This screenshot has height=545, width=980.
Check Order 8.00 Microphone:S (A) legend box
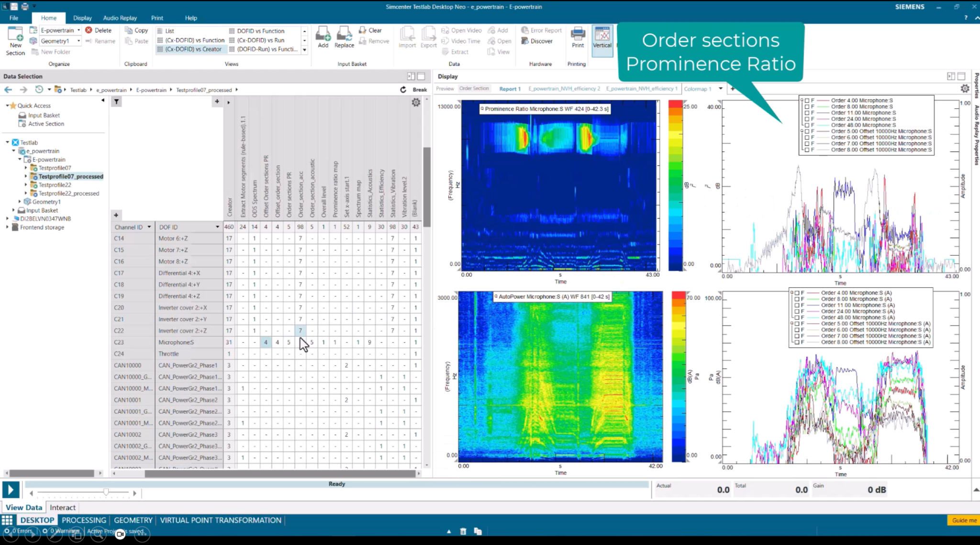click(x=797, y=299)
